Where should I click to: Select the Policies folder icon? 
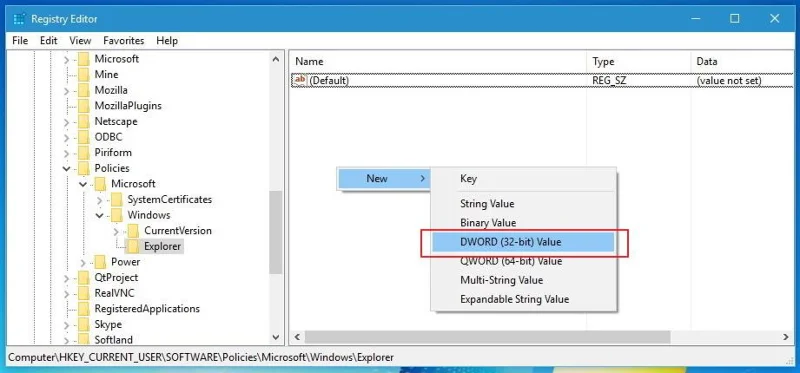point(83,168)
